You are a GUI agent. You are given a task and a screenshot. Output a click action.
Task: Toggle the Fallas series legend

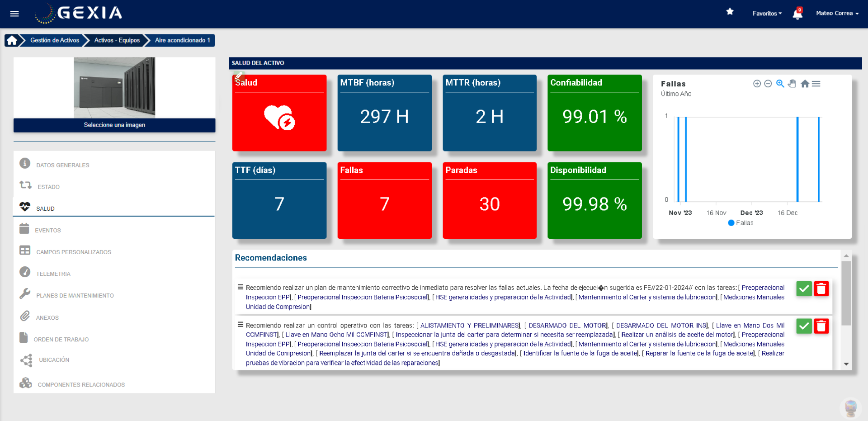point(741,223)
